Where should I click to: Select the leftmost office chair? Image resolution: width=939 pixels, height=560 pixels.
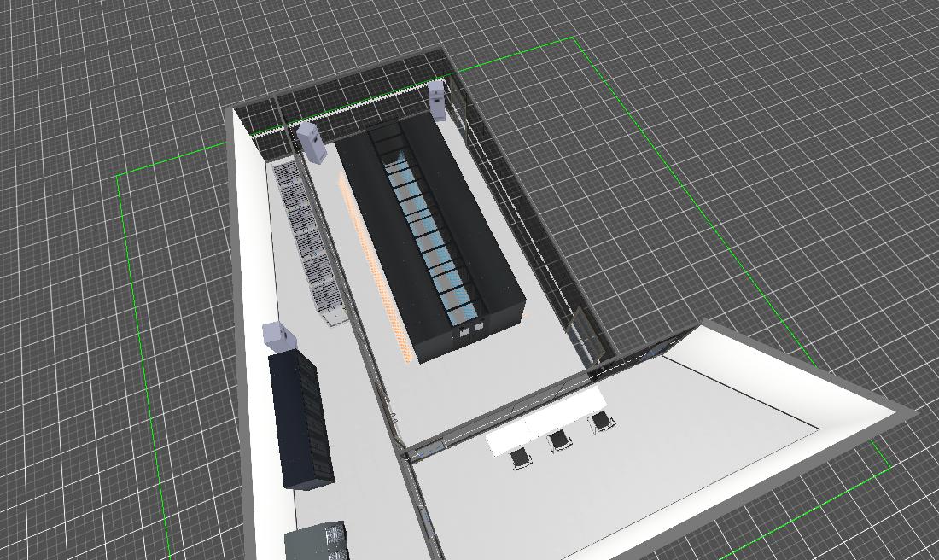tap(520, 458)
